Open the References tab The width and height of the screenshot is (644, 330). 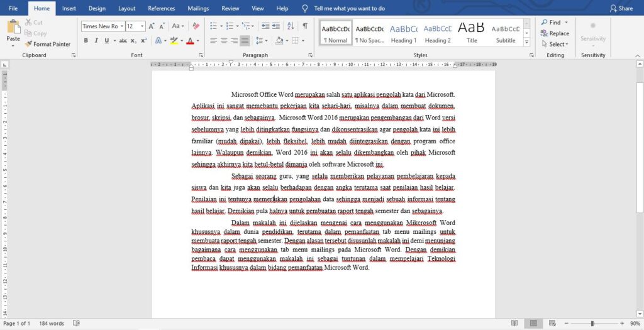(x=162, y=8)
